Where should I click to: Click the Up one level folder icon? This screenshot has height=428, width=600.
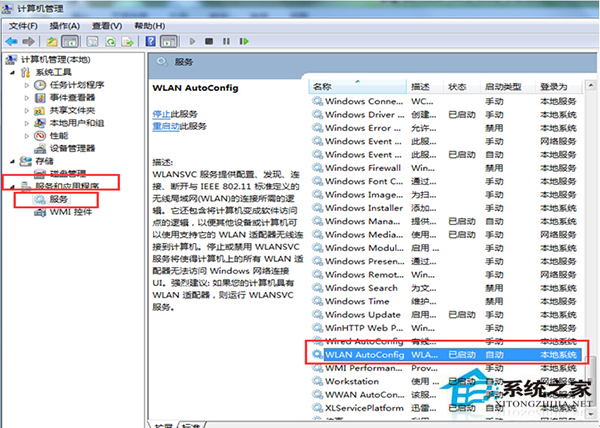pyautogui.click(x=52, y=41)
